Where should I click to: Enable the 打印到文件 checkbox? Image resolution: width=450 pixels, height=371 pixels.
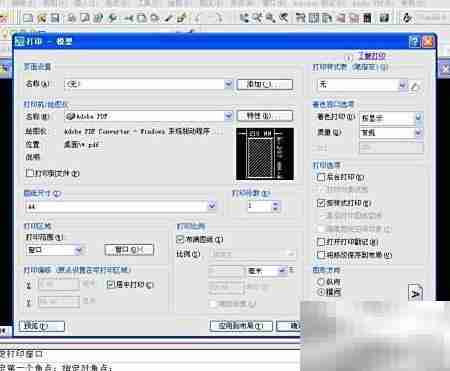(x=30, y=173)
